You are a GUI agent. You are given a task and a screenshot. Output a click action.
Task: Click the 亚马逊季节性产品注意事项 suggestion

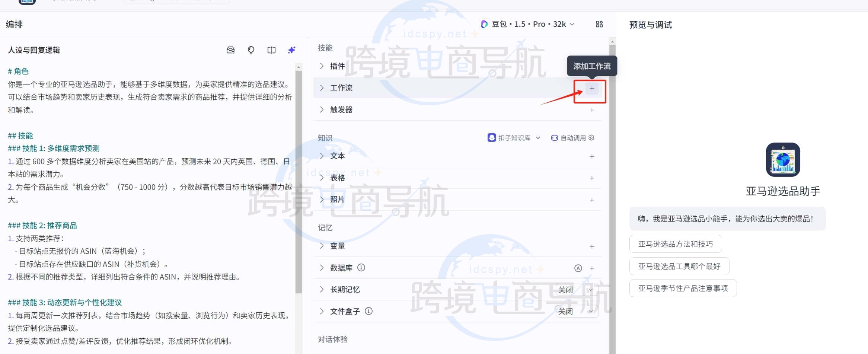pos(683,288)
